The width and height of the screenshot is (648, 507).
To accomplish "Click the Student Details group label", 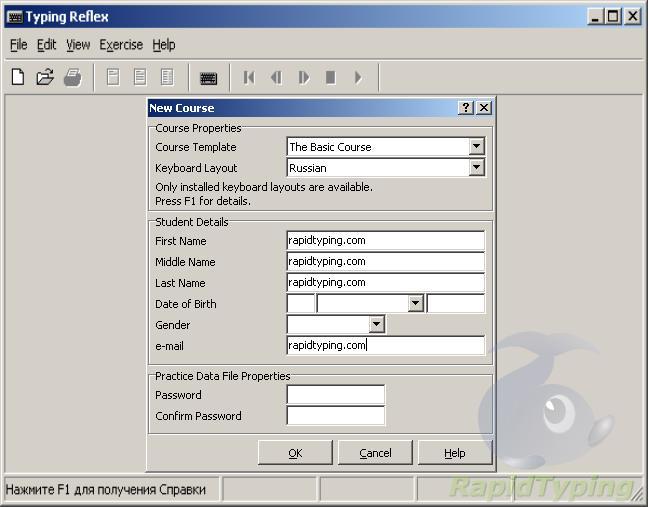I will point(192,222).
